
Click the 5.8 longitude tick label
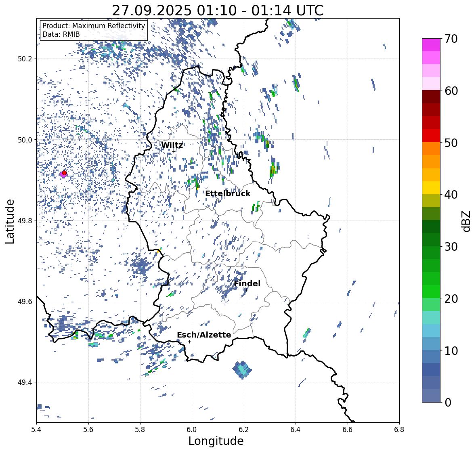tap(140, 430)
